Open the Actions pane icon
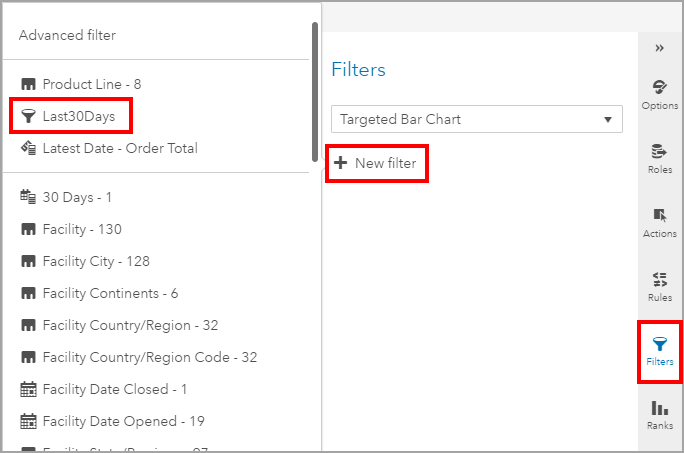The width and height of the screenshot is (684, 453). (659, 220)
